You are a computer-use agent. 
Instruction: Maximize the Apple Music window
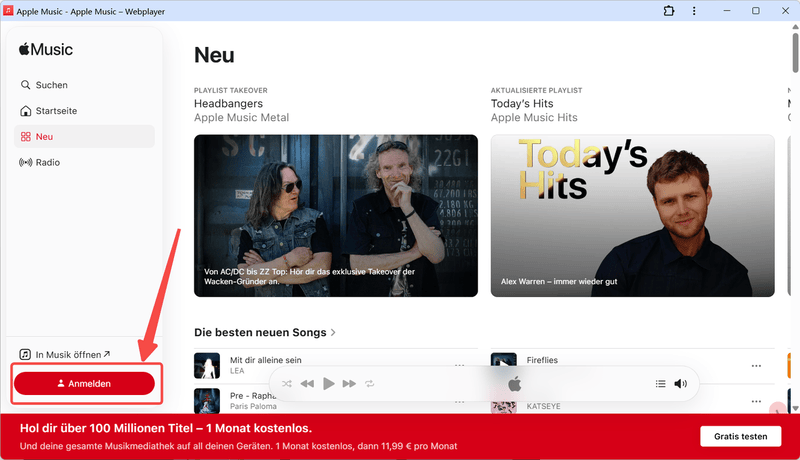(756, 11)
